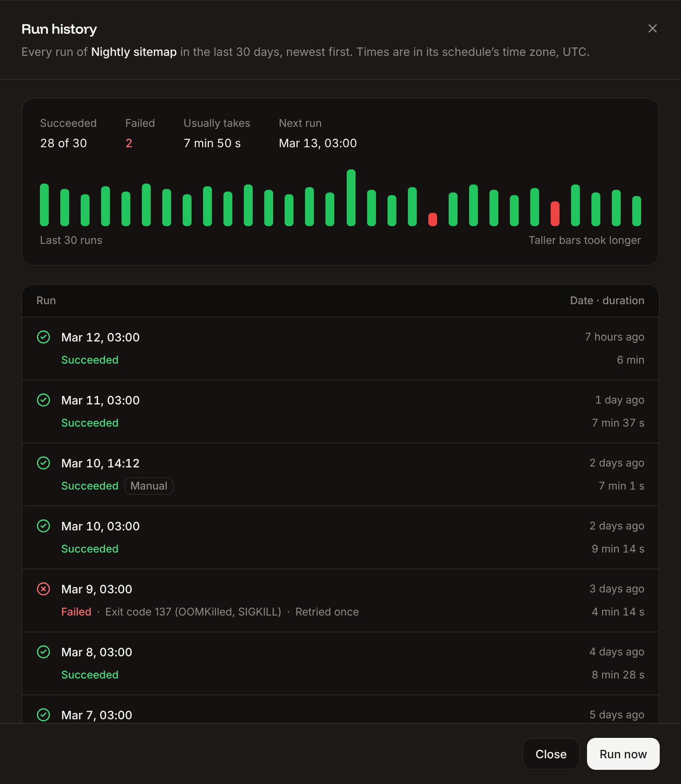Open the Mar 10, 14:12 run

pos(340,474)
